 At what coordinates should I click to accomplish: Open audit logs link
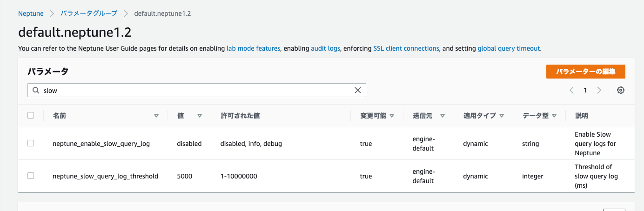pyautogui.click(x=325, y=48)
